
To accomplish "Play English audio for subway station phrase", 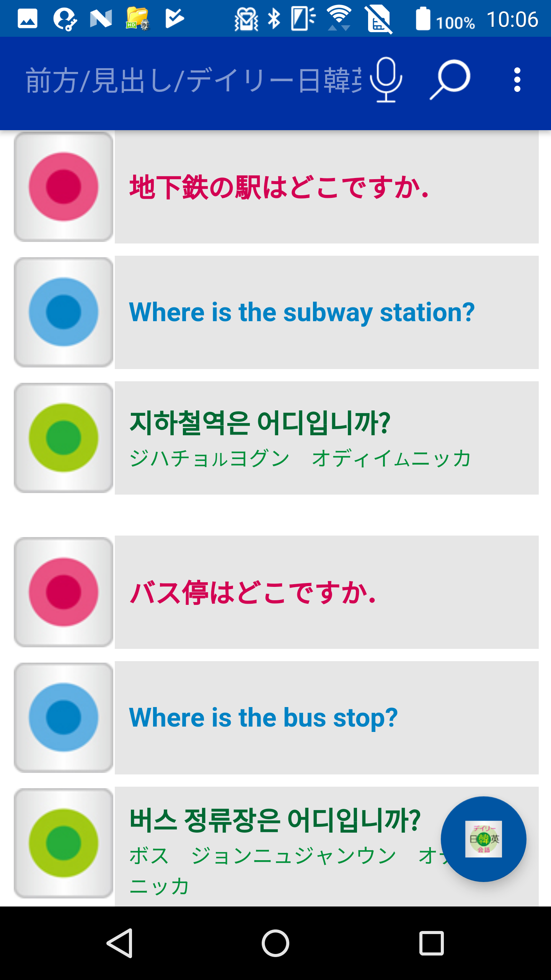I will tap(64, 312).
